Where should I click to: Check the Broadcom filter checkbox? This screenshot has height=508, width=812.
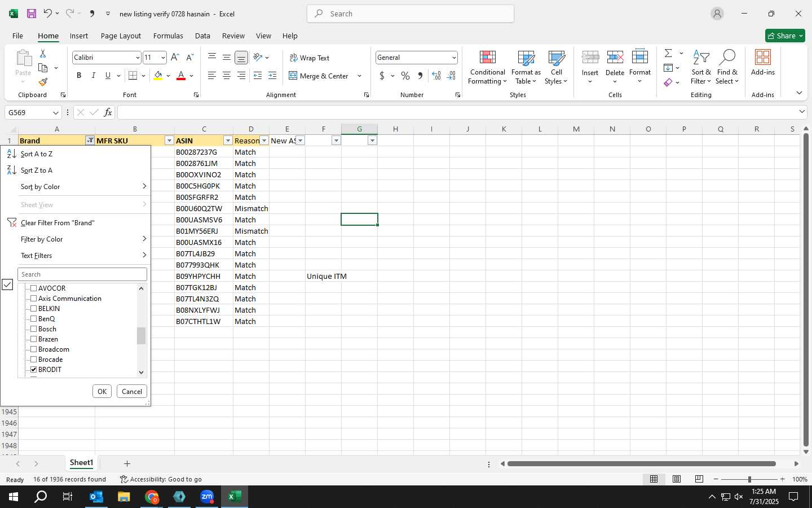[33, 349]
